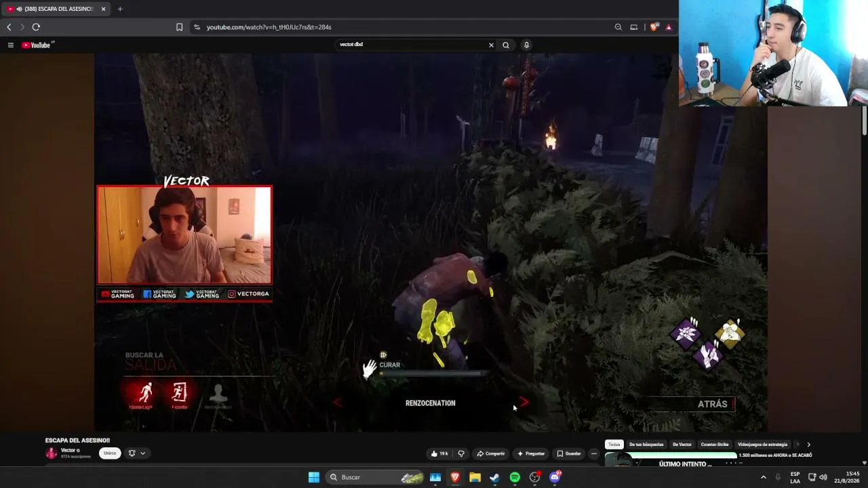
Task: Click the RENZOCENATION player name in video
Action: pyautogui.click(x=431, y=403)
